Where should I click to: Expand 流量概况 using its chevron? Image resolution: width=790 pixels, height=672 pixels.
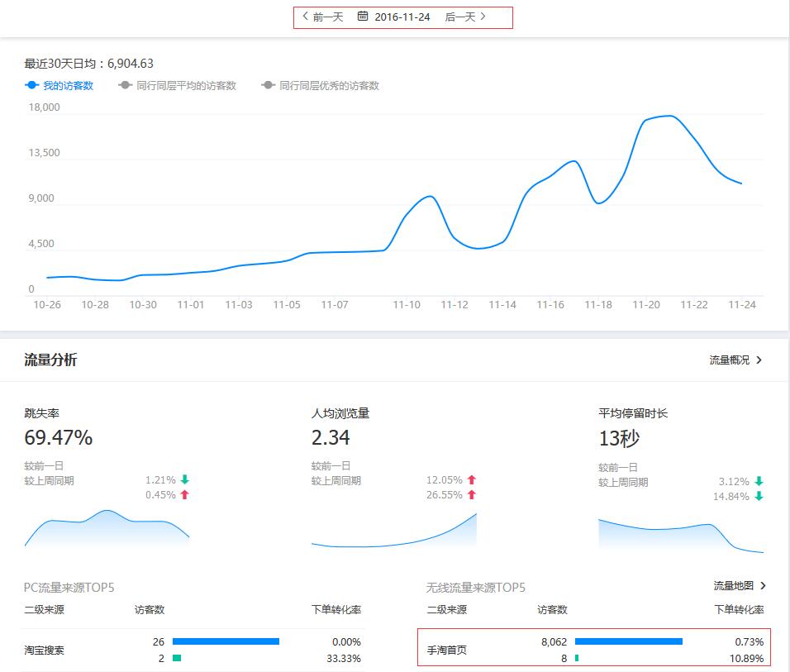pyautogui.click(x=759, y=360)
